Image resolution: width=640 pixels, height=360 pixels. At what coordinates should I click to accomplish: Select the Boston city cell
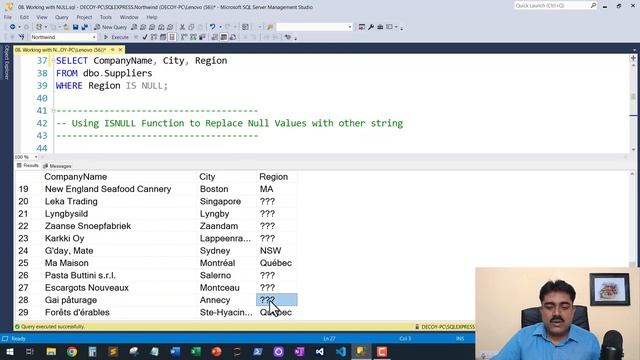tap(227, 189)
